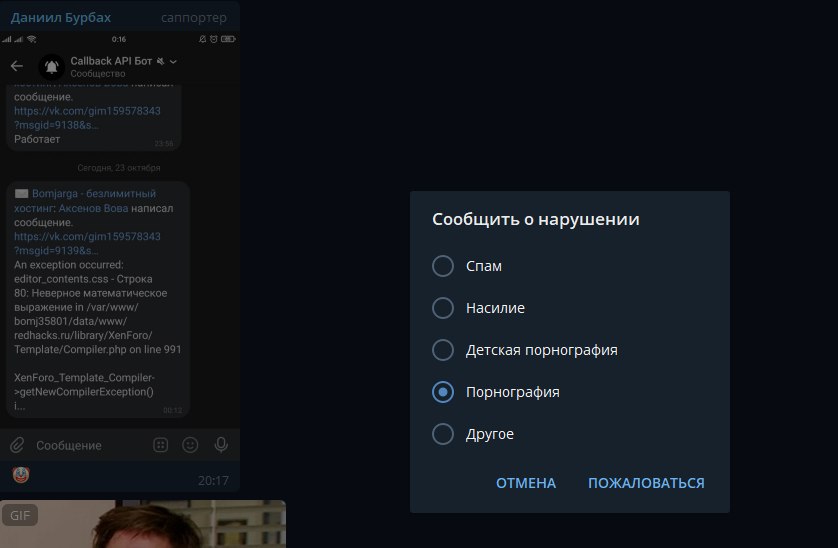838x548 pixels.
Task: Select the Спам radio option
Action: click(x=443, y=266)
